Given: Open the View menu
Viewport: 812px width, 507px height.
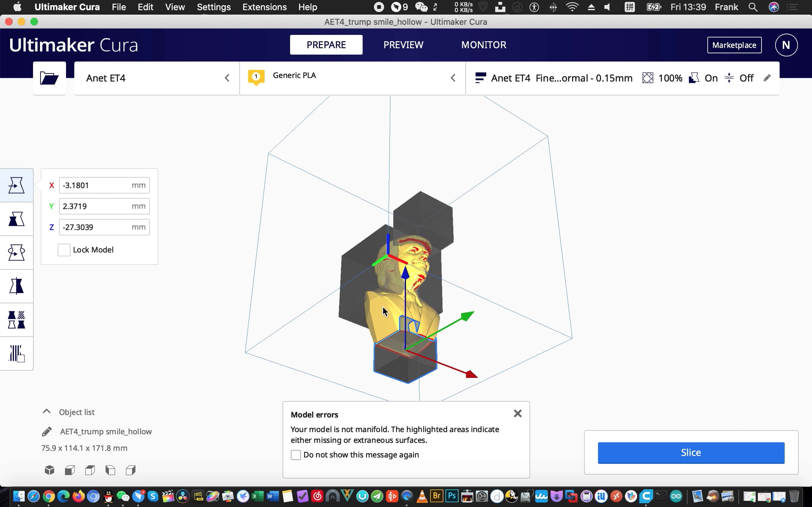Looking at the screenshot, I should pos(175,7).
